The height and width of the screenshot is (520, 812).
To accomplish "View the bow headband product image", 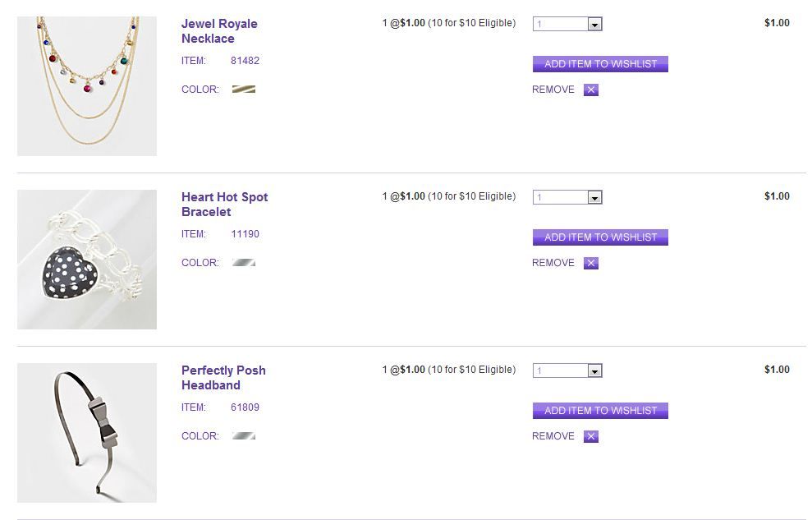I will [x=87, y=433].
